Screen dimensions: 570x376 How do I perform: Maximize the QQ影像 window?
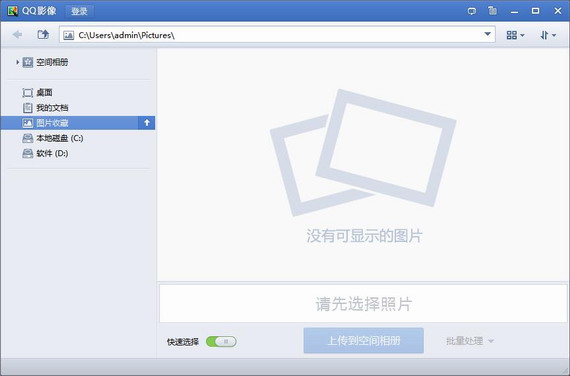[x=535, y=11]
